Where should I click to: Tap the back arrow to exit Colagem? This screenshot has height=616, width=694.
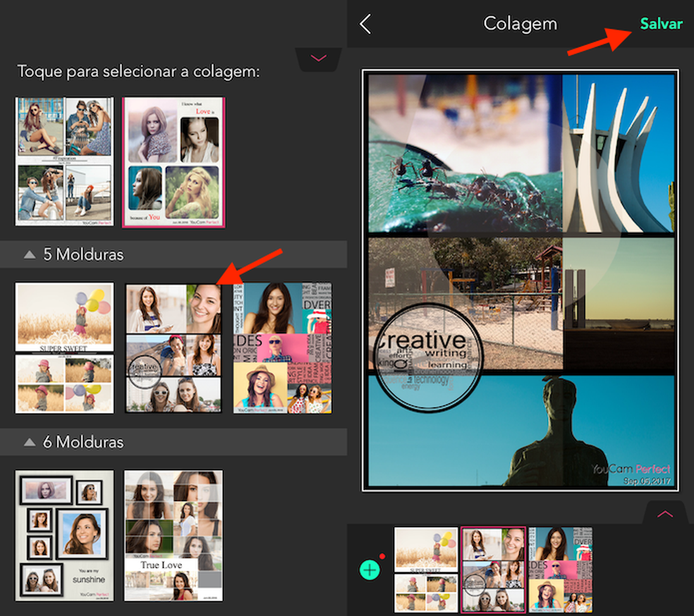365,23
